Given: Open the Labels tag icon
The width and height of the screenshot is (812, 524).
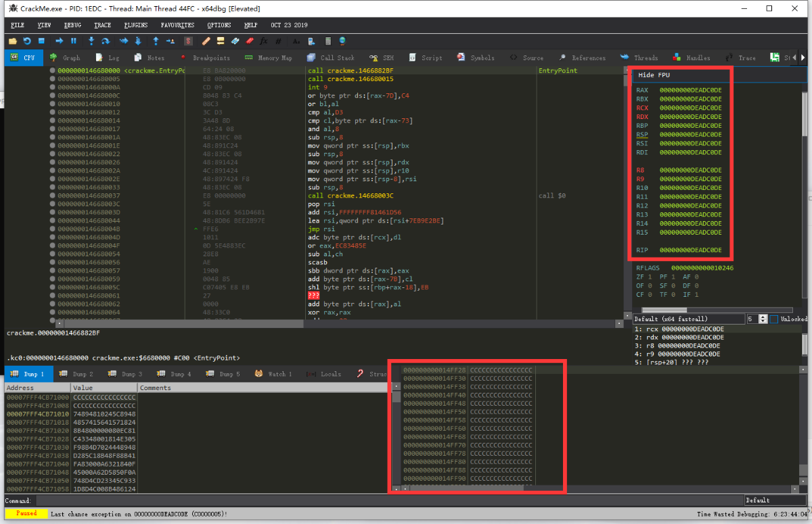Looking at the screenshot, I should tap(235, 41).
